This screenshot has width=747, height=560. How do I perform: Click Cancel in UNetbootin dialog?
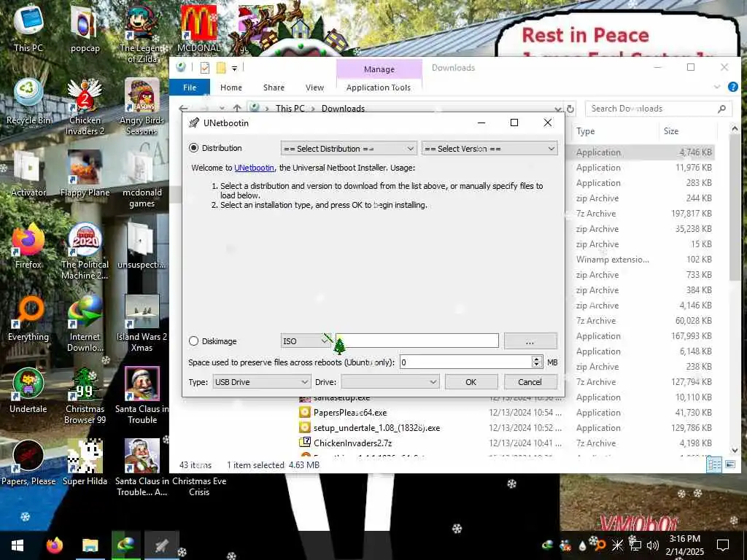click(x=530, y=382)
